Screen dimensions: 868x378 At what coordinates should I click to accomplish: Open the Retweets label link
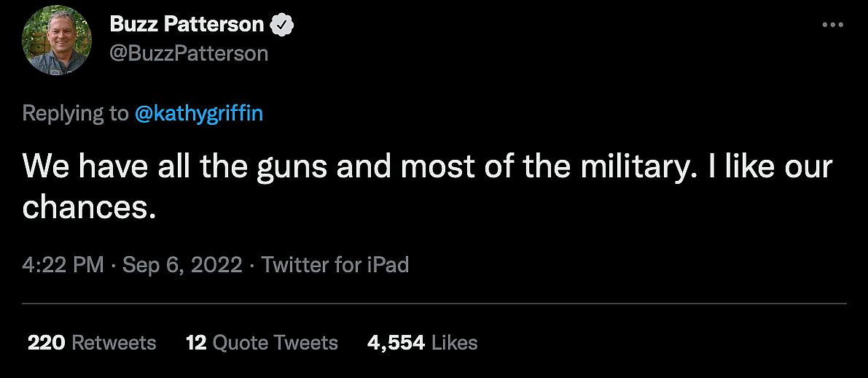pyautogui.click(x=114, y=342)
